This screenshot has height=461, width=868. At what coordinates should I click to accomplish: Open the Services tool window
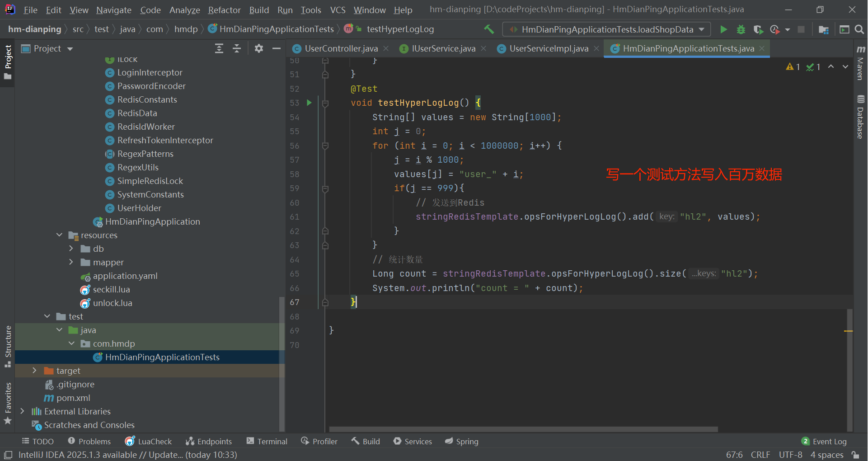tap(413, 442)
